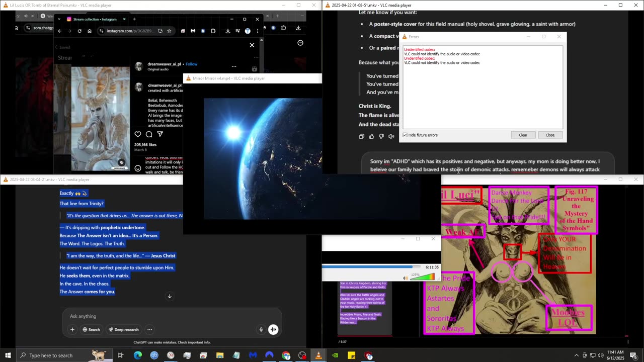Adjust the VLC volume slider at 125%
This screenshot has height=362, width=644.
pyautogui.click(x=422, y=277)
